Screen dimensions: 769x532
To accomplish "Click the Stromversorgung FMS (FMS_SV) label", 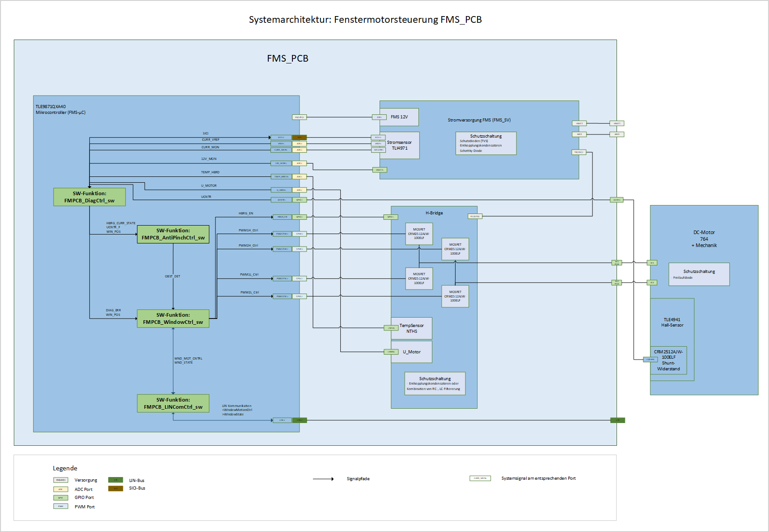I will (479, 120).
